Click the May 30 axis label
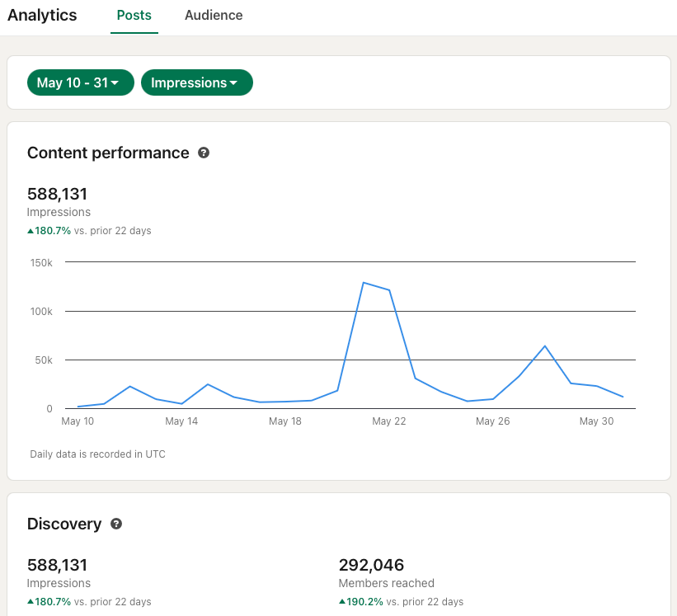The image size is (677, 616). click(x=596, y=421)
